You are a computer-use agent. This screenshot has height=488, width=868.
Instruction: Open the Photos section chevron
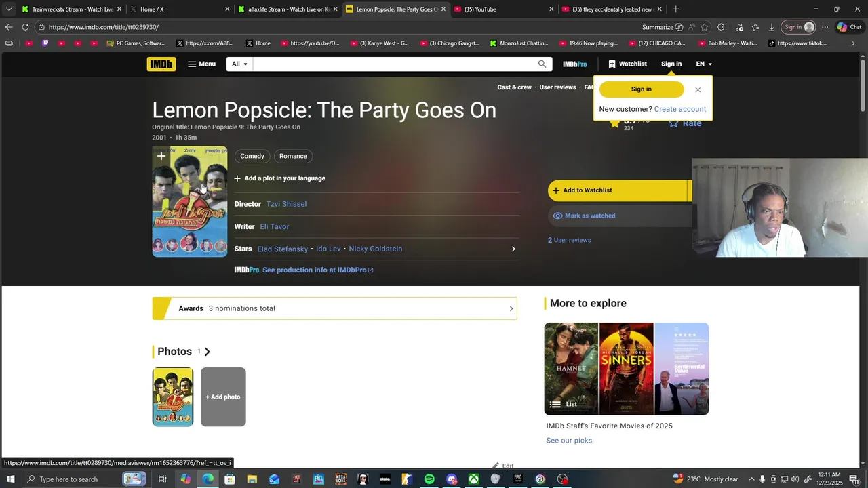coord(208,352)
